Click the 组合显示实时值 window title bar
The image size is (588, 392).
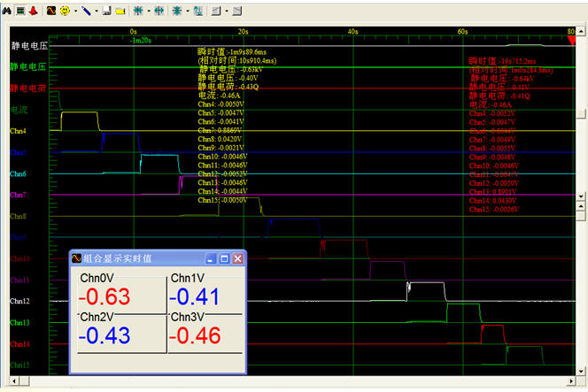tap(158, 258)
